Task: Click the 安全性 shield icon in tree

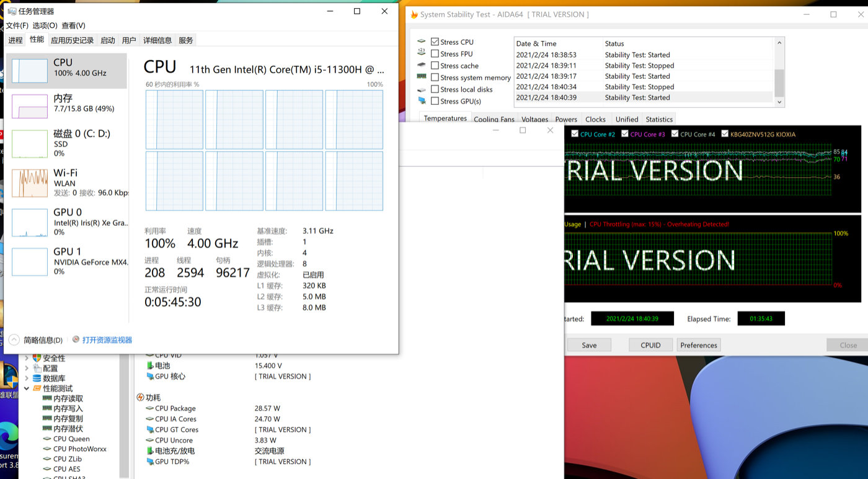Action: [37, 358]
